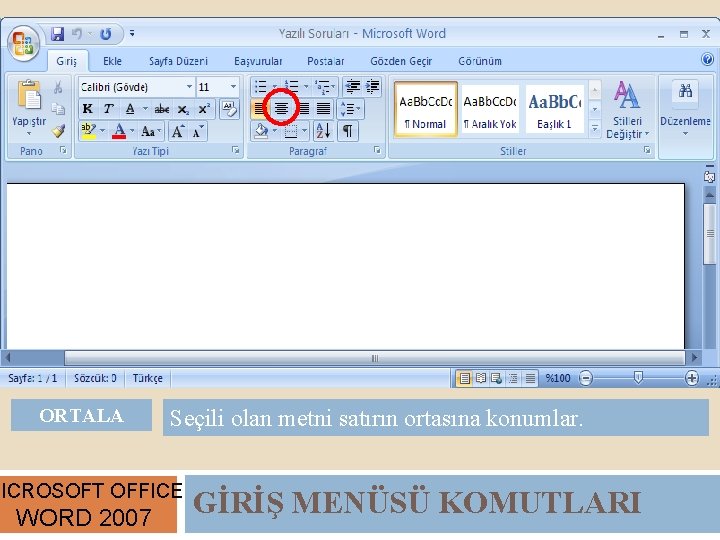The height and width of the screenshot is (540, 720).
Task: Align text to the right
Action: click(x=303, y=109)
